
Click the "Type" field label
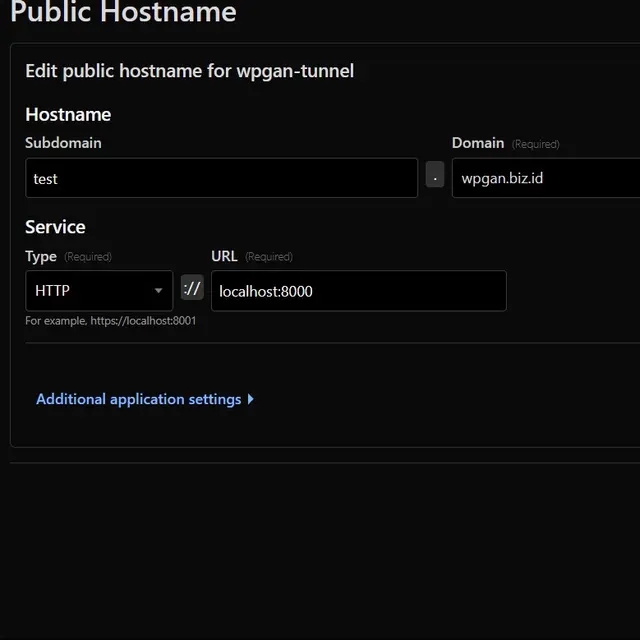click(41, 256)
